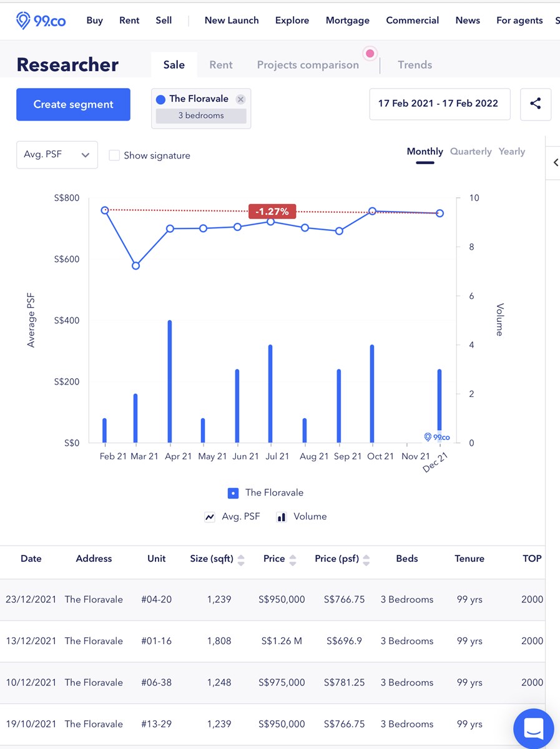Go to New Launch page
This screenshot has width=560, height=749.
click(x=232, y=21)
